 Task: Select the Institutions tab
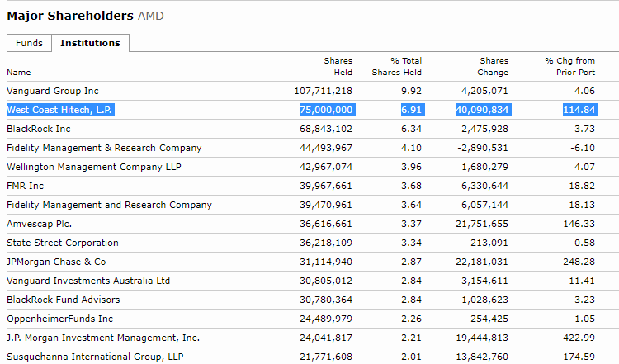[x=90, y=43]
